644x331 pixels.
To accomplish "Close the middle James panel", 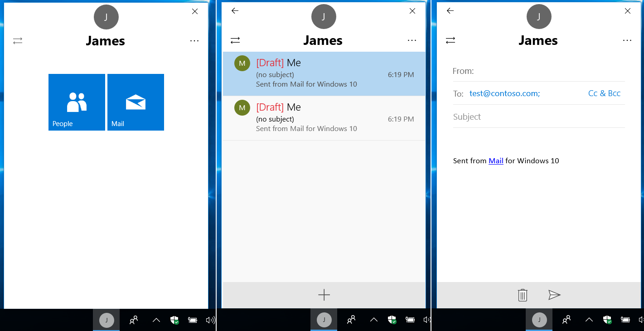I will coord(412,11).
